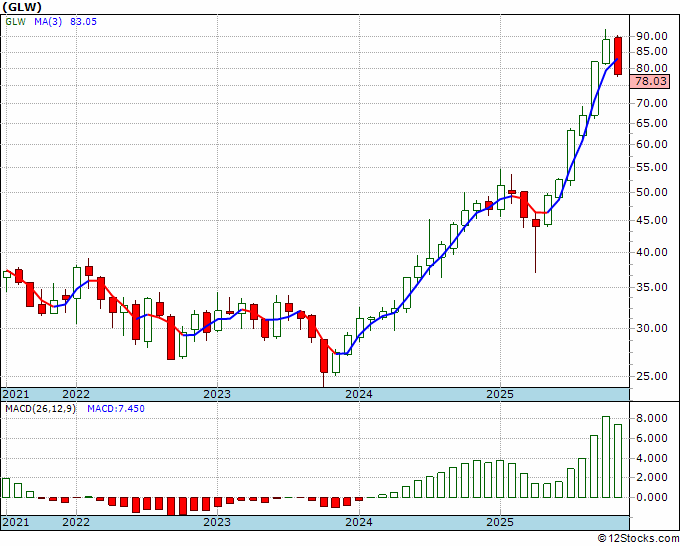Select the GLW legend label
Viewport: 680px width, 546px height.
pyautogui.click(x=16, y=22)
